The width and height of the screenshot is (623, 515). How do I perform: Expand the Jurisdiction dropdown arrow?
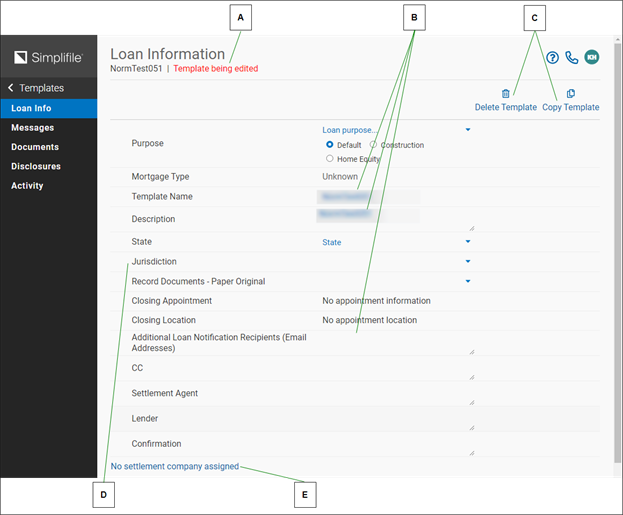coord(468,261)
